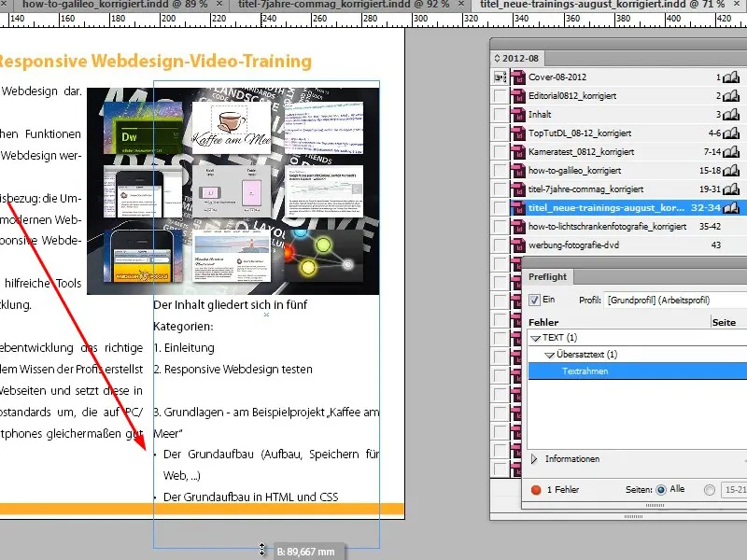
Task: Click the text line '2. Responsive Webdesign testen'
Action: 233,370
